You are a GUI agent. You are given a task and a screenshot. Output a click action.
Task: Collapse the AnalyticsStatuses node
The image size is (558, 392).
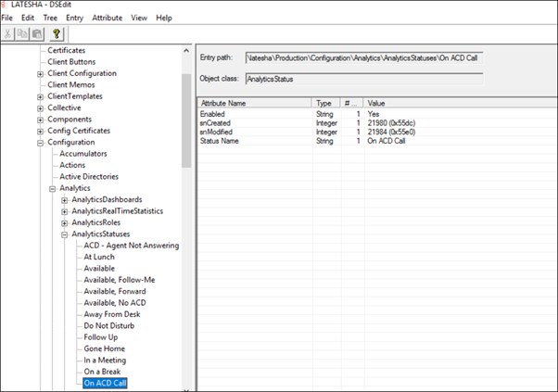pos(64,234)
